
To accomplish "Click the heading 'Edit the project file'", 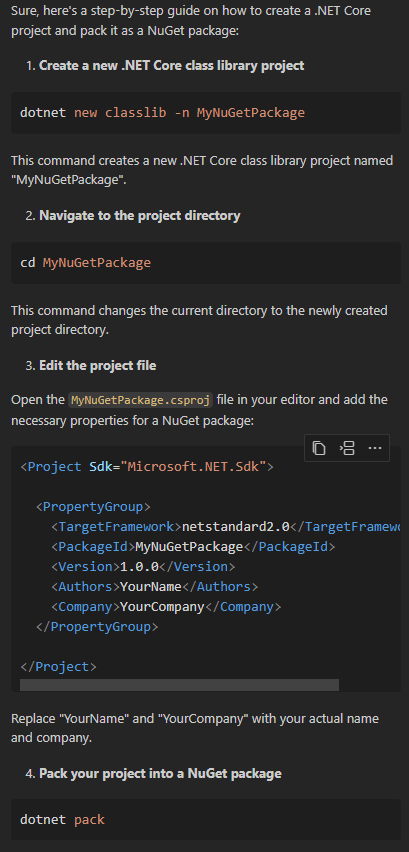I will click(x=98, y=366).
